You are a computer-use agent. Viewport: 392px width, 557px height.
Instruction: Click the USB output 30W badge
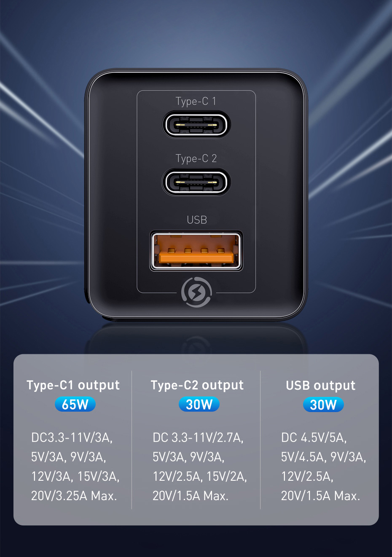pyautogui.click(x=323, y=405)
